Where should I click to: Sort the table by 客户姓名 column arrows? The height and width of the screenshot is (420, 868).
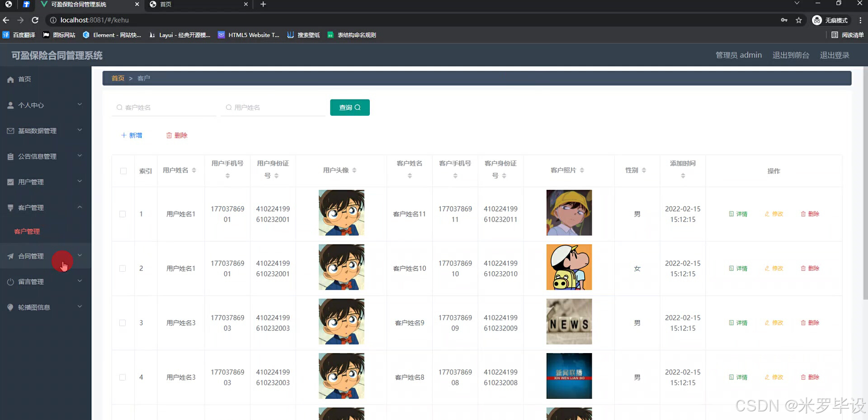pyautogui.click(x=410, y=176)
